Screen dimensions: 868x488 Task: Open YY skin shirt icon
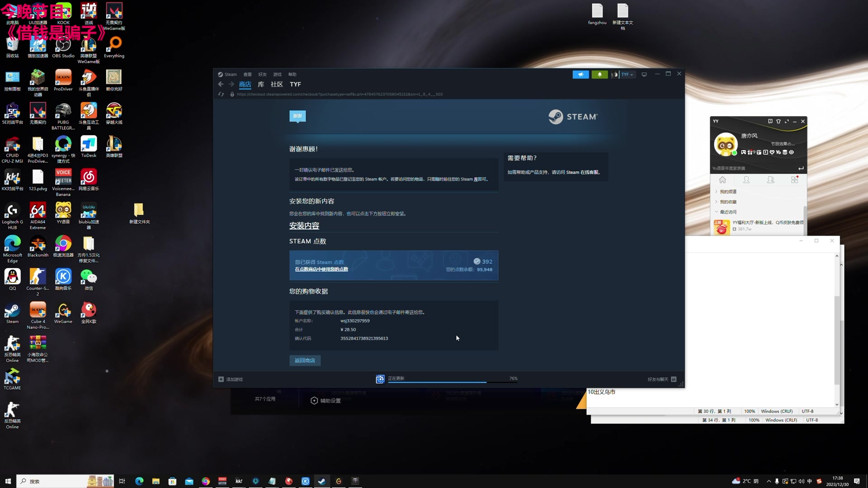[x=778, y=122]
